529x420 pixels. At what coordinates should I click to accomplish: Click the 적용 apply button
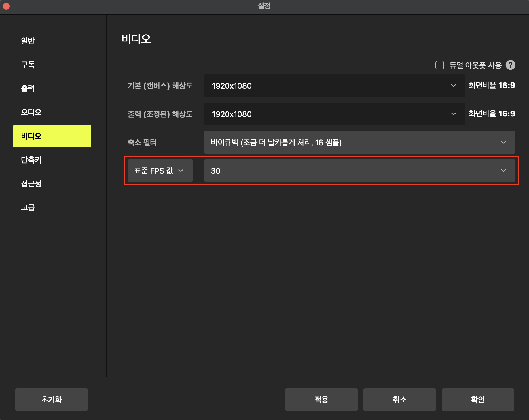click(321, 399)
